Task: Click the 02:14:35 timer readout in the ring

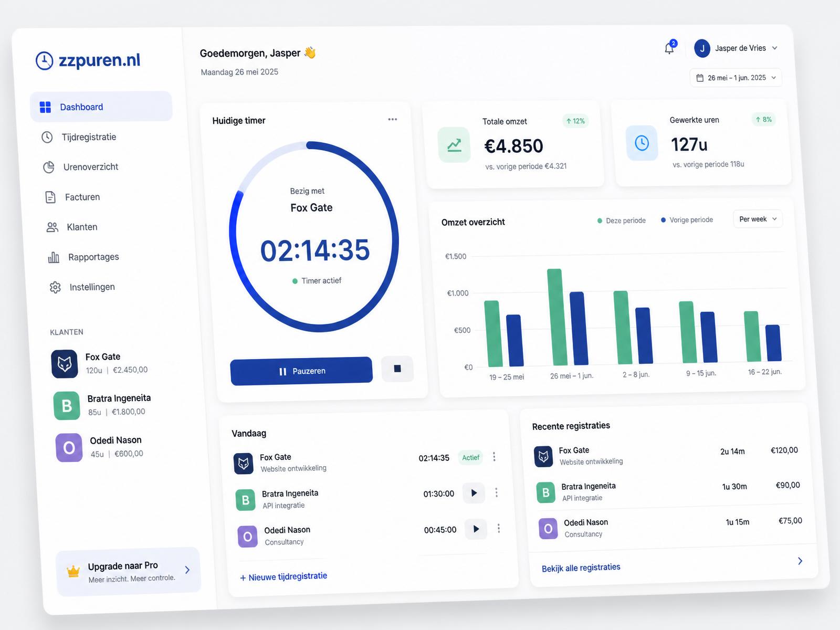Action: click(x=315, y=250)
